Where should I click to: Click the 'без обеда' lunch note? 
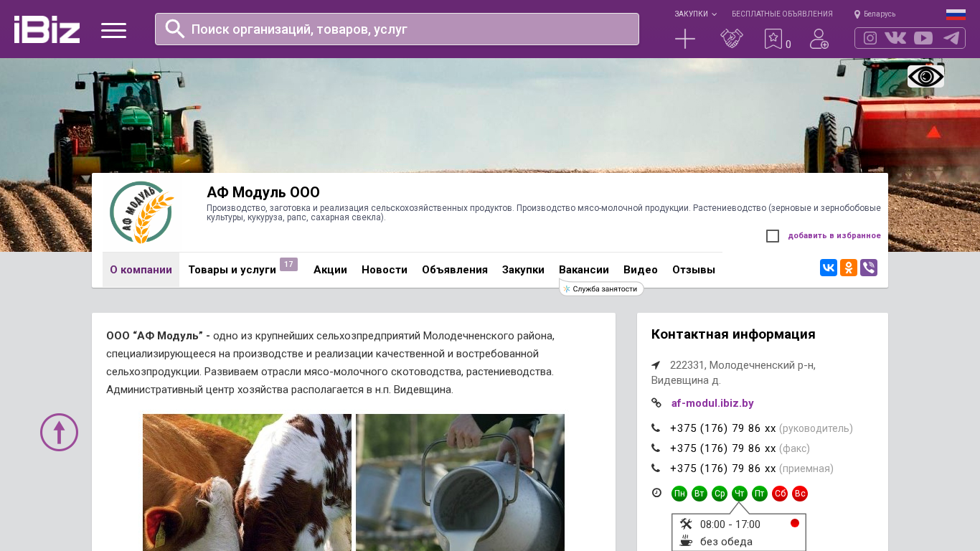[x=726, y=542]
